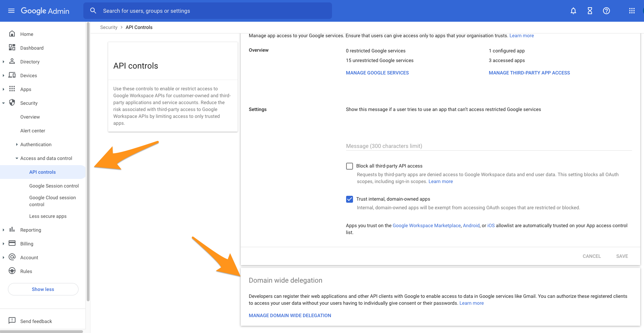The height and width of the screenshot is (333, 644).
Task: Expand the Directory section arrow
Action: (x=3, y=62)
